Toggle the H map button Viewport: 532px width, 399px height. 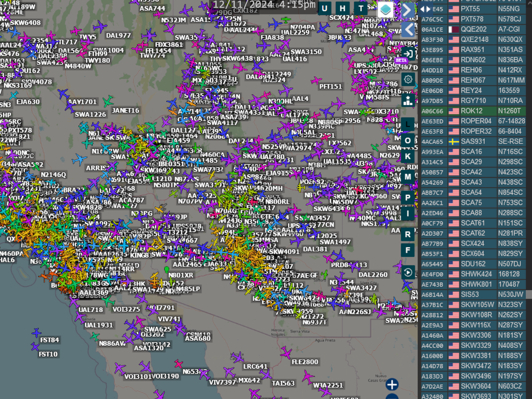[x=342, y=8]
